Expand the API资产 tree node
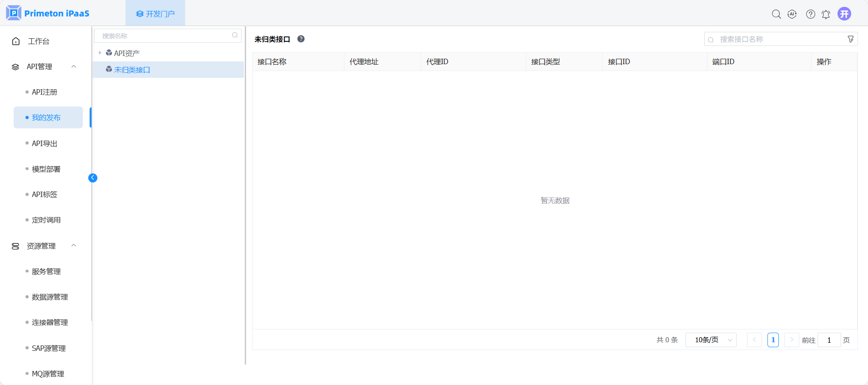The image size is (868, 385). coord(100,53)
